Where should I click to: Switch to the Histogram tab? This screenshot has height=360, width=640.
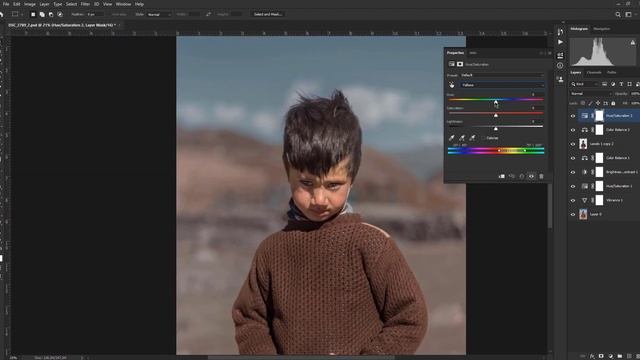click(579, 29)
